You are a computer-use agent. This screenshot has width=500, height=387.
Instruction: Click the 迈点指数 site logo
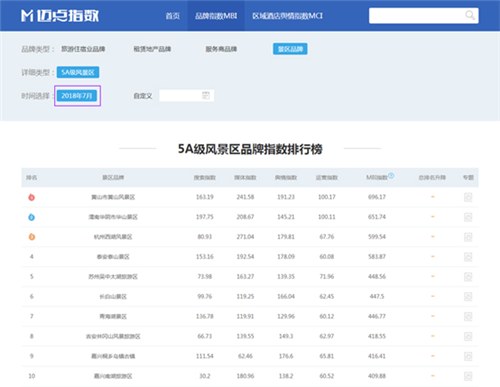pos(60,16)
